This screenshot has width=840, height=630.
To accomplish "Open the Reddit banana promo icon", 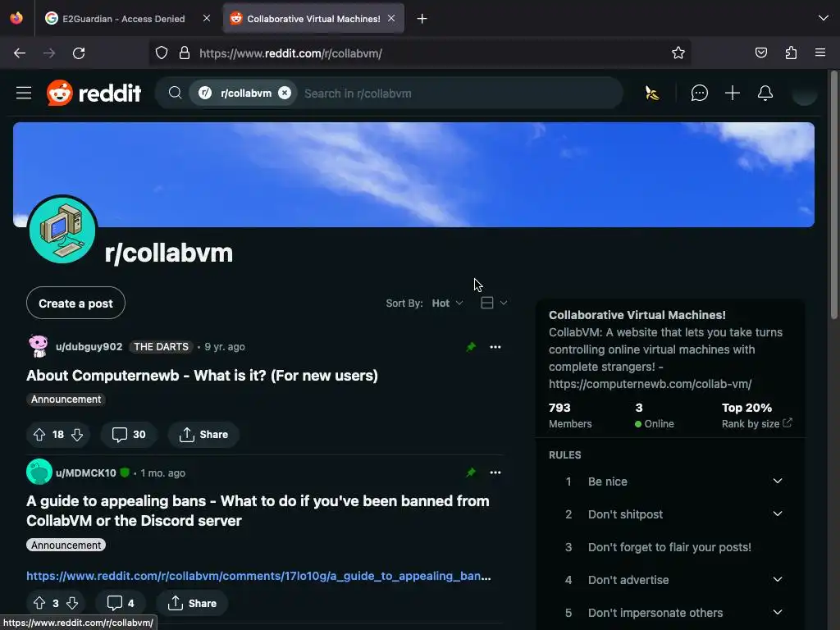I will [652, 94].
